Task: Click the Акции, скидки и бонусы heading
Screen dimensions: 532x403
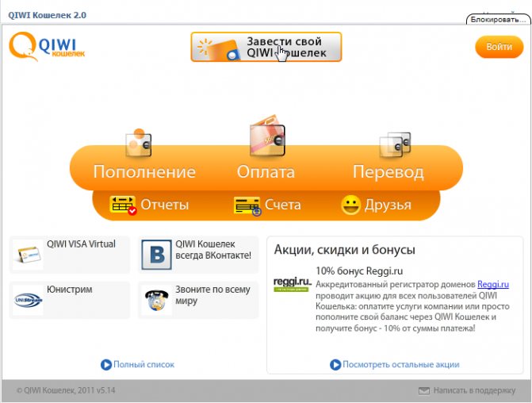Action: pos(344,250)
